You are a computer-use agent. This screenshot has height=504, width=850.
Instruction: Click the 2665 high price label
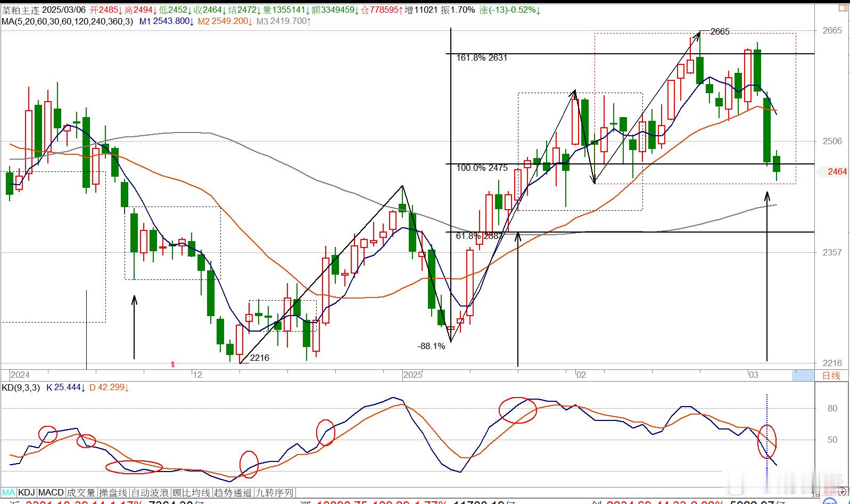click(720, 31)
